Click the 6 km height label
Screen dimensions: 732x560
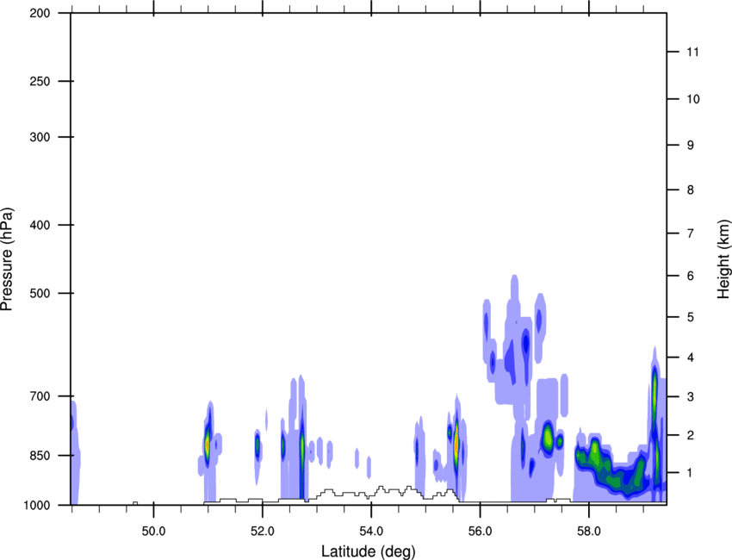click(x=691, y=276)
